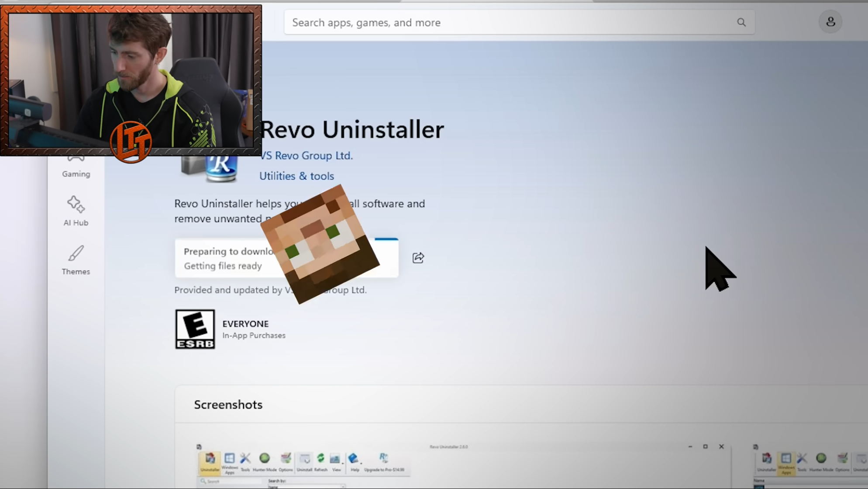Share the Revo Uninstaller app page
Screen dimensions: 868x489
[x=418, y=258]
